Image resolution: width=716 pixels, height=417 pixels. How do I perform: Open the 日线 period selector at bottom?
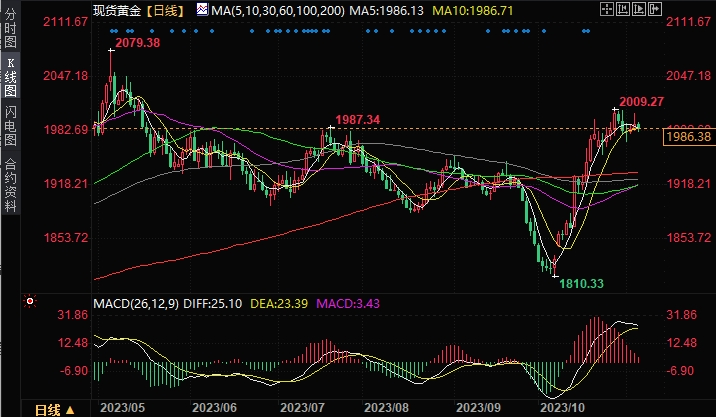[54, 410]
